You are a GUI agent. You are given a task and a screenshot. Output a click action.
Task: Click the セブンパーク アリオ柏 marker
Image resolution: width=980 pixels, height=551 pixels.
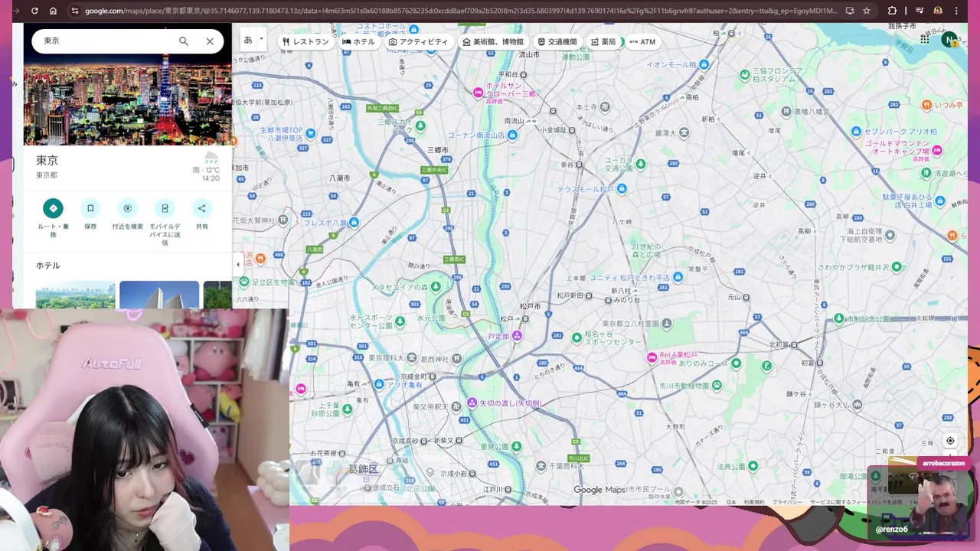point(856,132)
